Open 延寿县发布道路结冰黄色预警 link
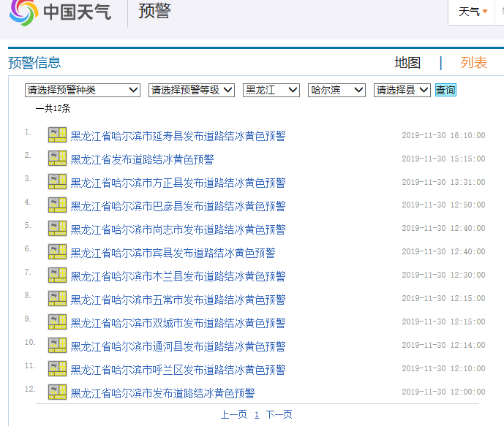Screen dimensions: 504x426 [178, 136]
